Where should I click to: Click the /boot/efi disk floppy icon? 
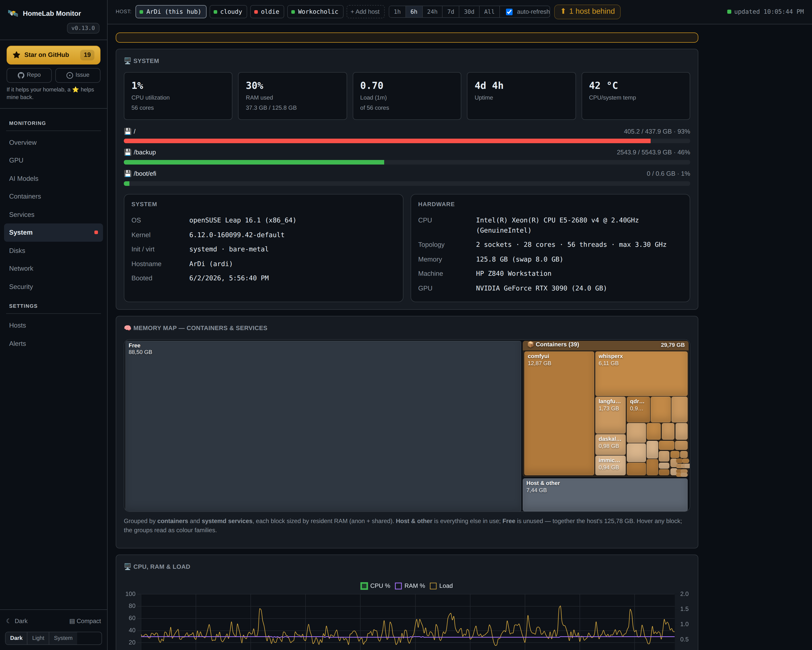click(128, 174)
